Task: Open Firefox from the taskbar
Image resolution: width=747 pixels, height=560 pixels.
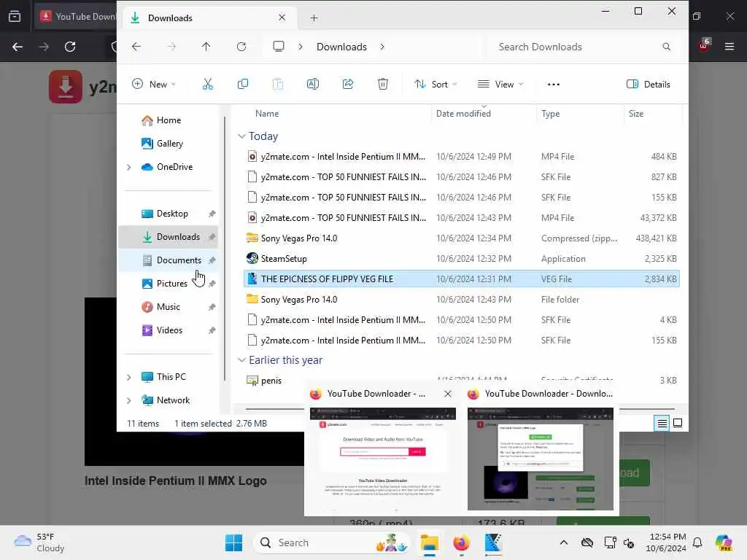Action: [461, 542]
